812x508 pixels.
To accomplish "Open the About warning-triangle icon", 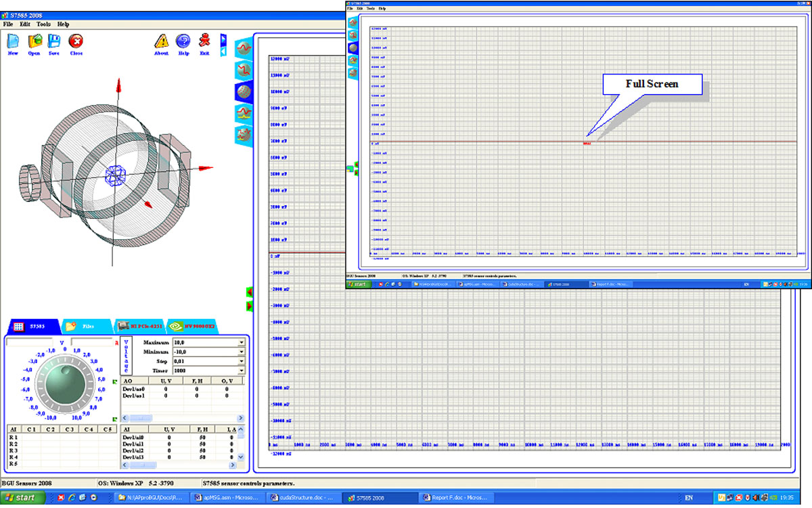I will (161, 42).
